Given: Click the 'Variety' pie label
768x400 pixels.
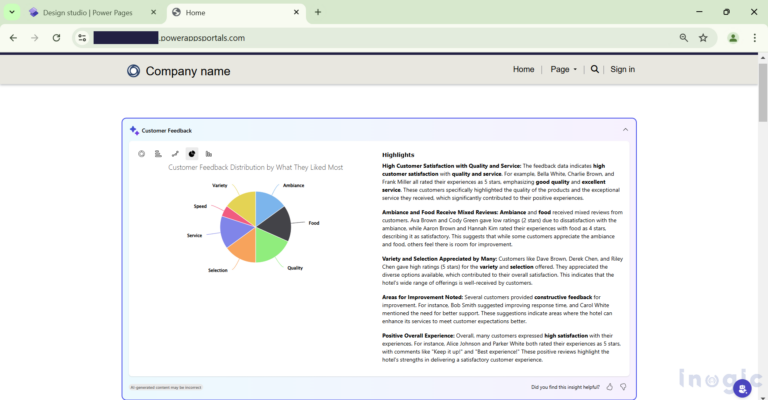Looking at the screenshot, I should tap(219, 186).
